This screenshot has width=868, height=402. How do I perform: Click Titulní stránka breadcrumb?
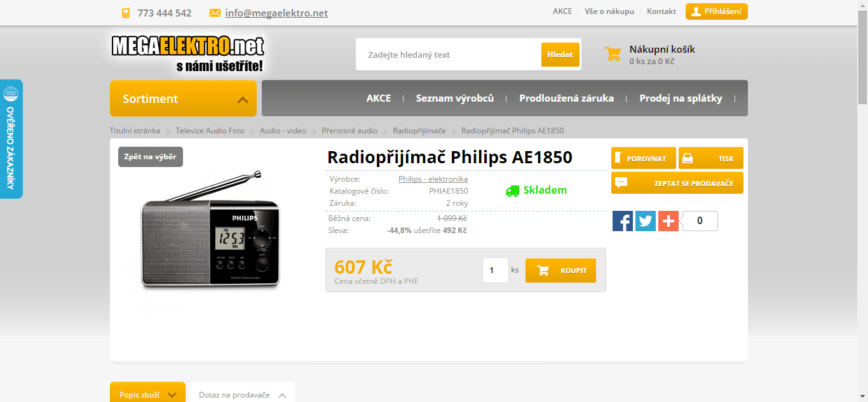click(135, 131)
